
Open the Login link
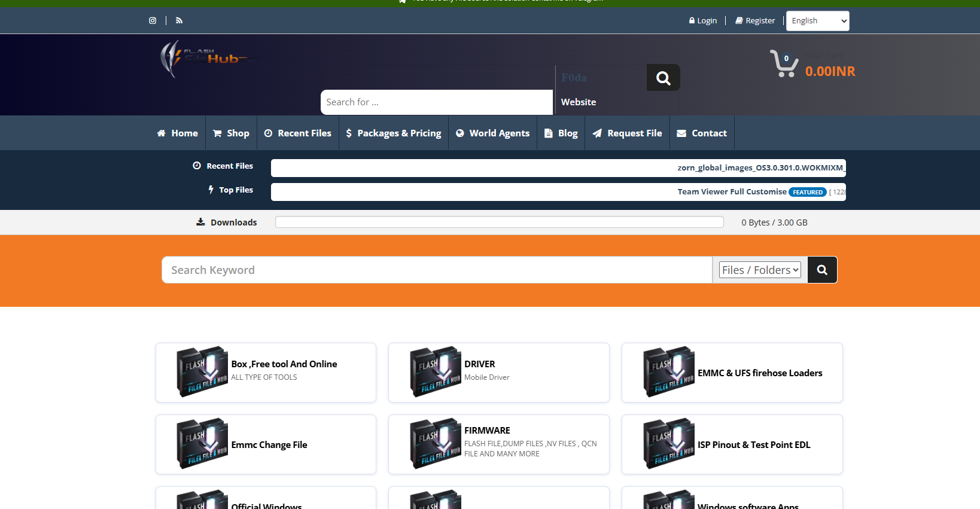point(703,20)
